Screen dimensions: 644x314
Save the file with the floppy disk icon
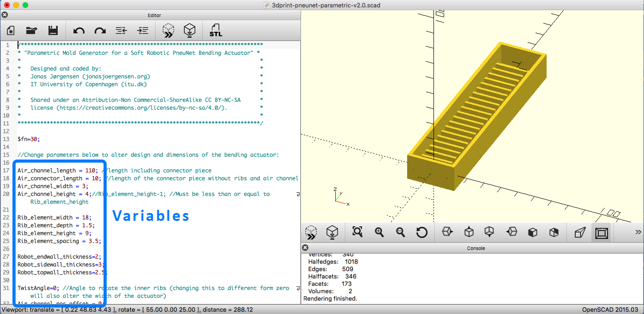click(53, 31)
